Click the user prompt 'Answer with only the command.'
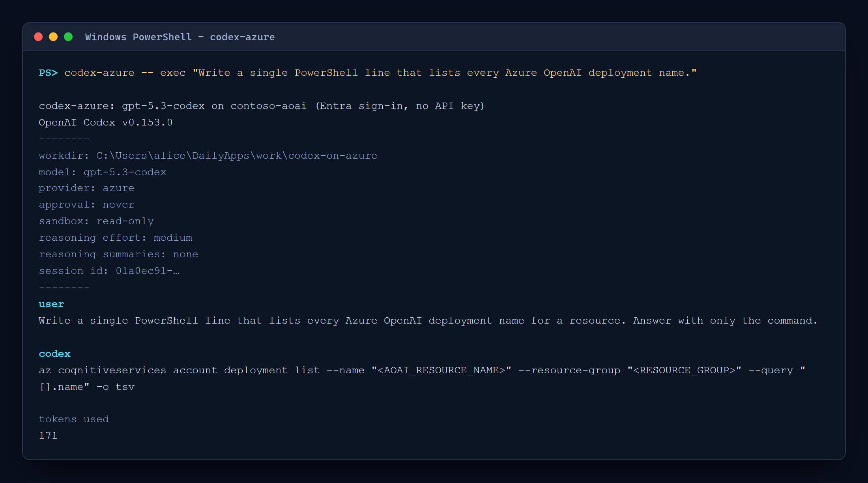Screen dimensions: 868x483 pos(725,321)
